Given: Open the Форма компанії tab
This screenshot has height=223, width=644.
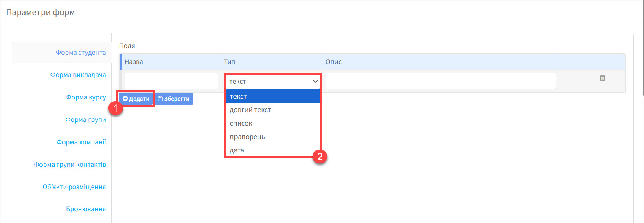Looking at the screenshot, I should (x=81, y=142).
